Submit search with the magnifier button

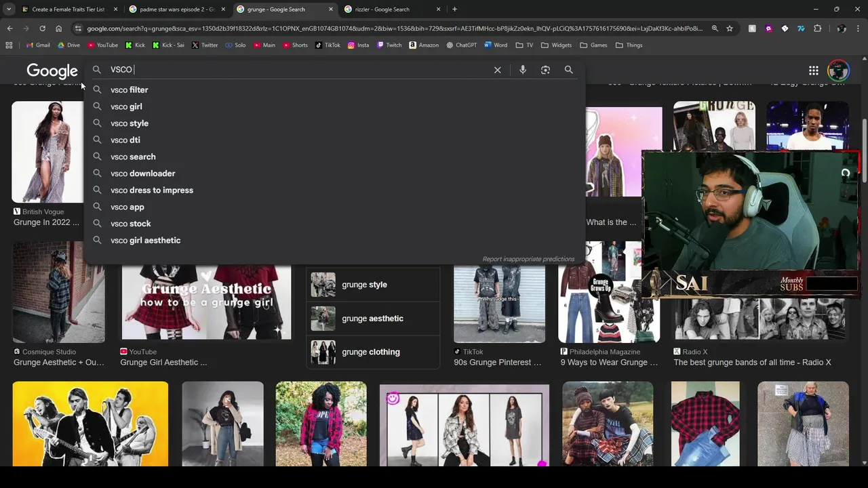pos(568,70)
